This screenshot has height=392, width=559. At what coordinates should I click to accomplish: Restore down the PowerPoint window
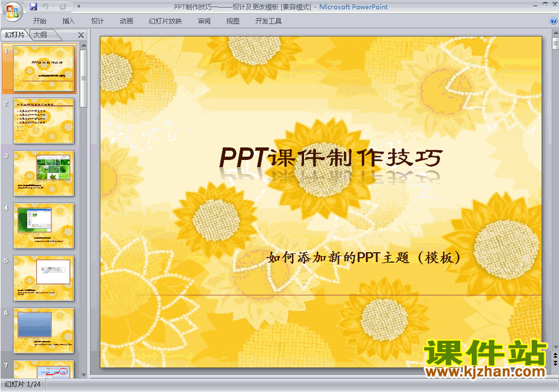[x=545, y=4]
